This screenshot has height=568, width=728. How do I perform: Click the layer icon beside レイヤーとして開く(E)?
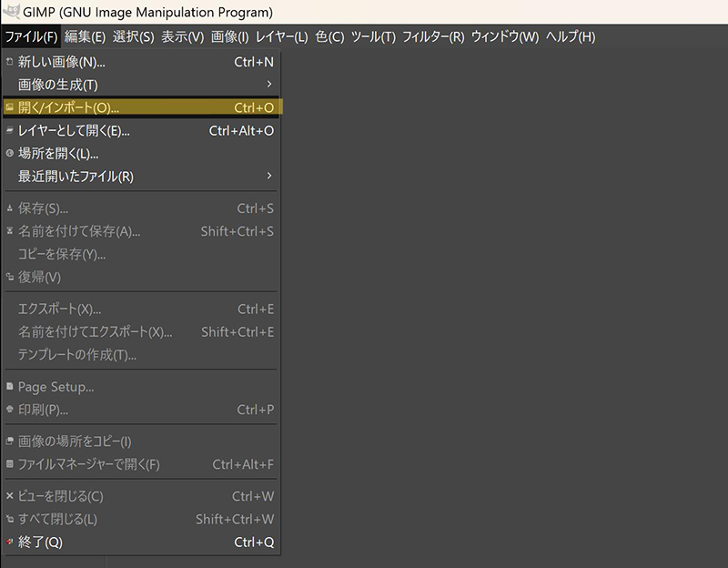pos(9,130)
